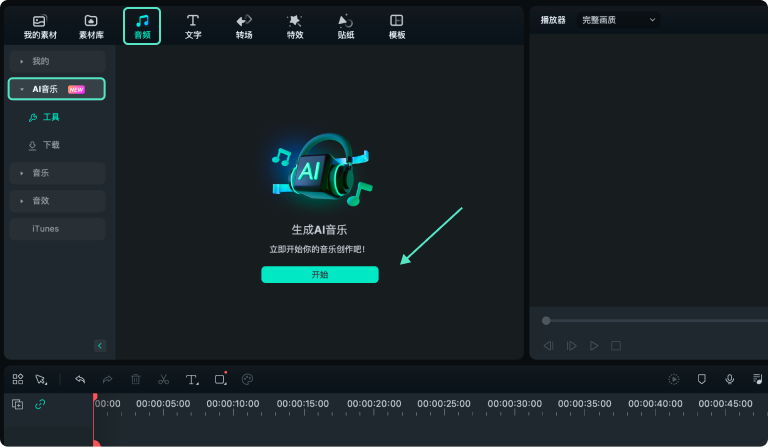Add a marker with the shield icon
The image size is (768, 447).
pos(701,379)
